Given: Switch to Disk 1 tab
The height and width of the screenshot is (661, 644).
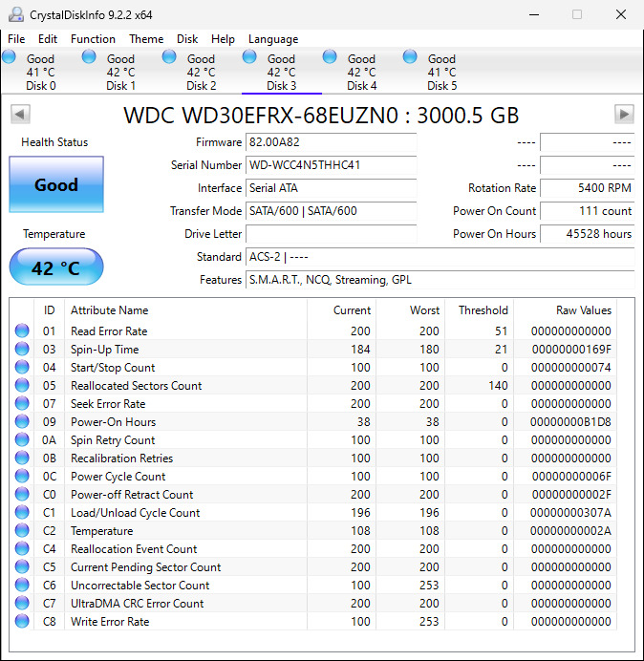Looking at the screenshot, I should click(x=120, y=72).
